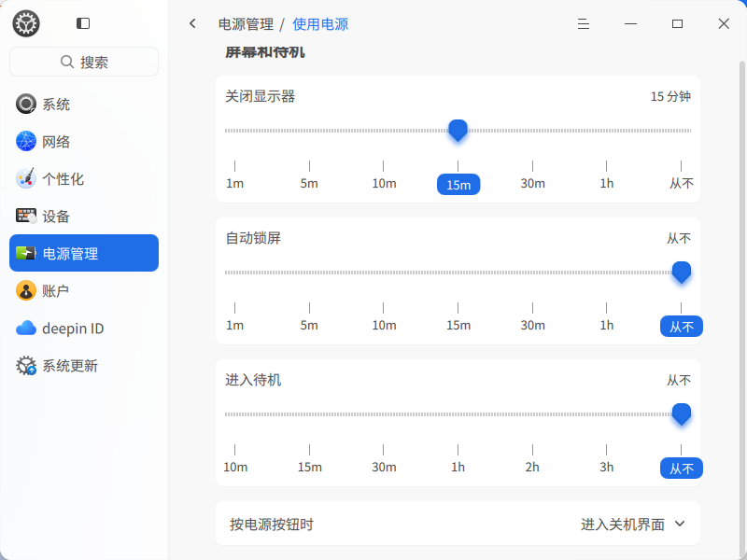Click the 电源管理 battery icon
This screenshot has width=747, height=560.
coord(26,253)
